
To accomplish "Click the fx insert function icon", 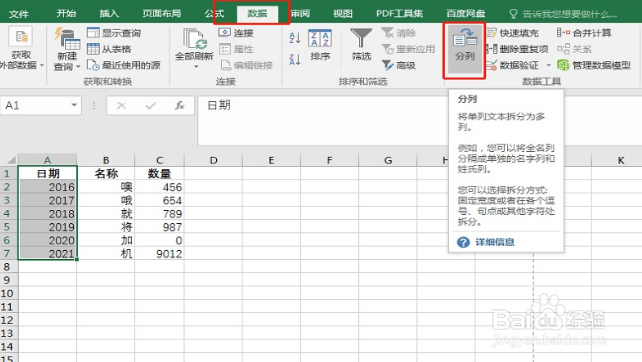I will coord(179,106).
